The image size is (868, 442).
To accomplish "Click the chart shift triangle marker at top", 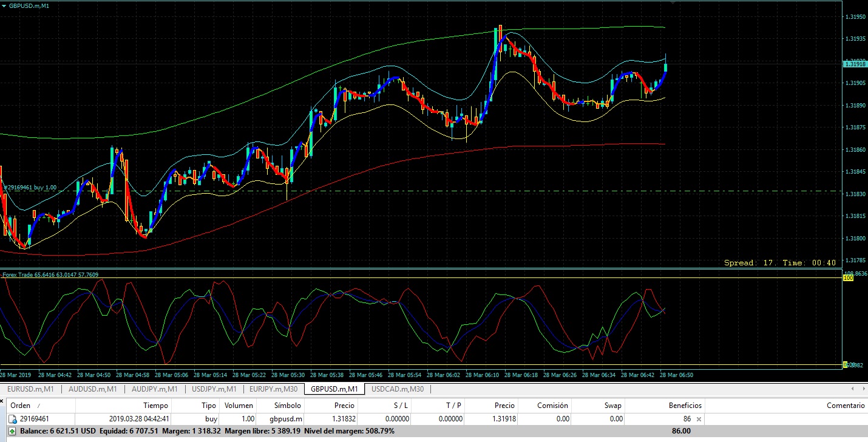I will (672, 3).
